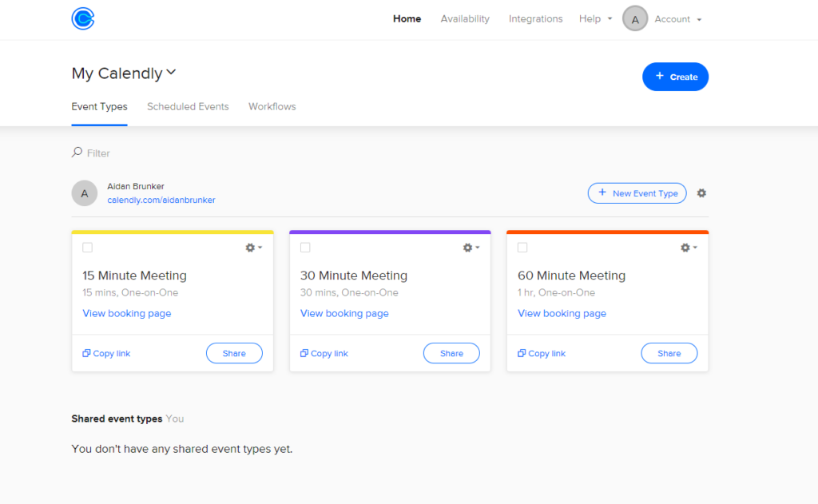Click the Filter search magnifier icon

[76, 152]
